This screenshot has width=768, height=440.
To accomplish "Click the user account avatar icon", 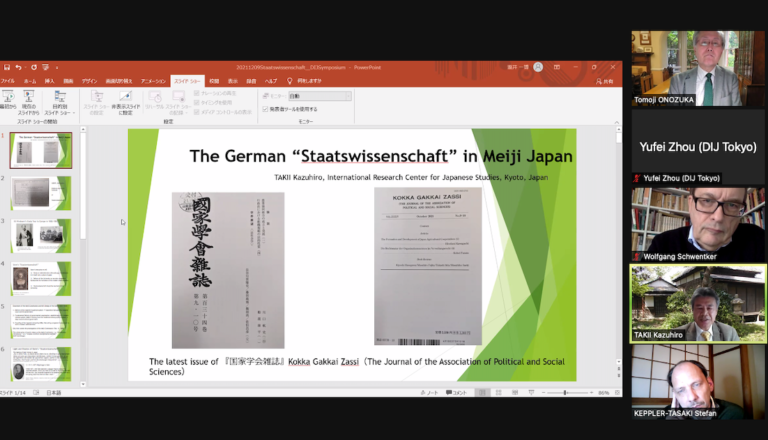I will 538,67.
